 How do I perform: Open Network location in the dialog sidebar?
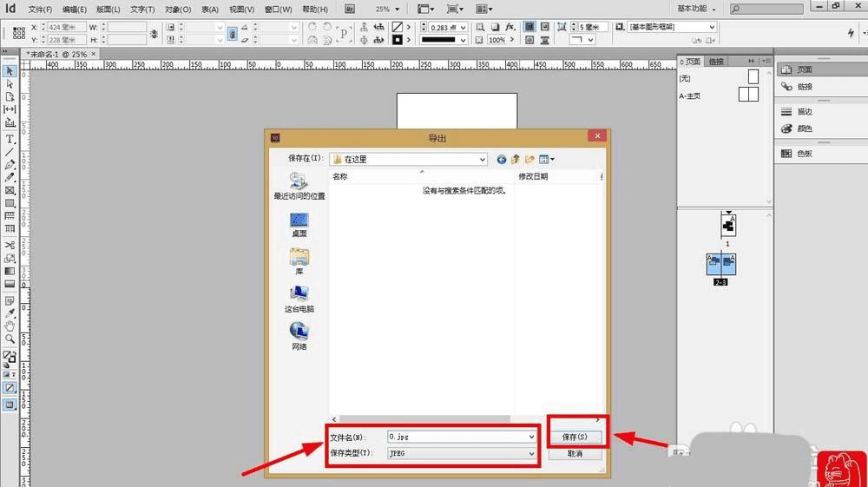click(299, 337)
